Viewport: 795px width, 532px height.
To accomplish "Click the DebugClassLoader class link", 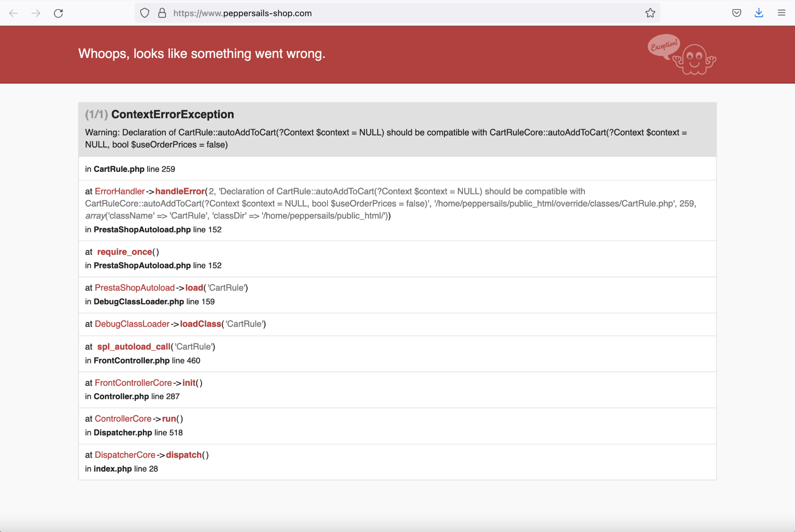I will point(132,324).
